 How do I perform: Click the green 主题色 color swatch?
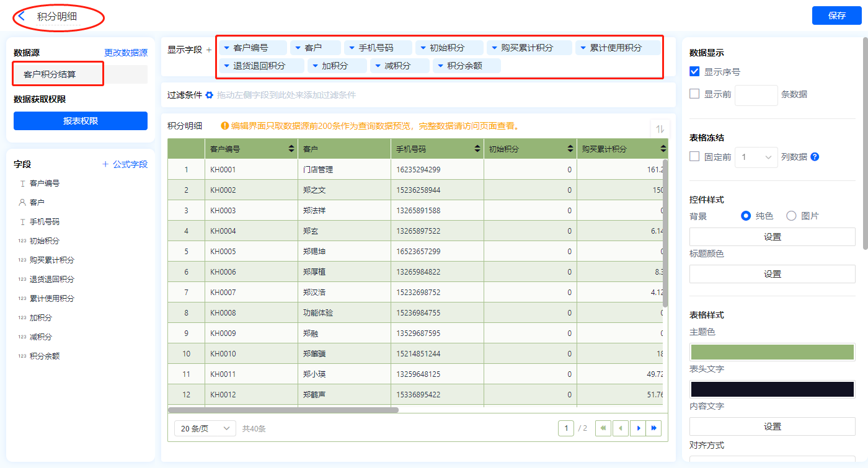pyautogui.click(x=772, y=351)
